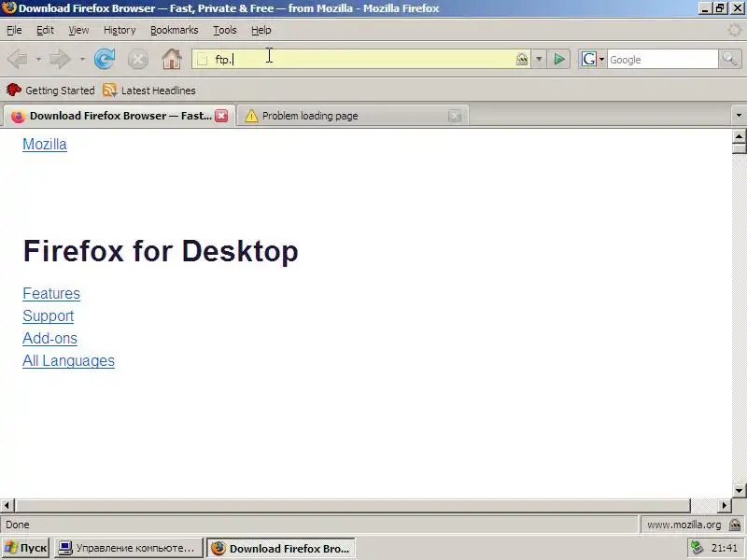This screenshot has height=560, width=747.
Task: Click the address bar containing ftp.
Action: [362, 60]
